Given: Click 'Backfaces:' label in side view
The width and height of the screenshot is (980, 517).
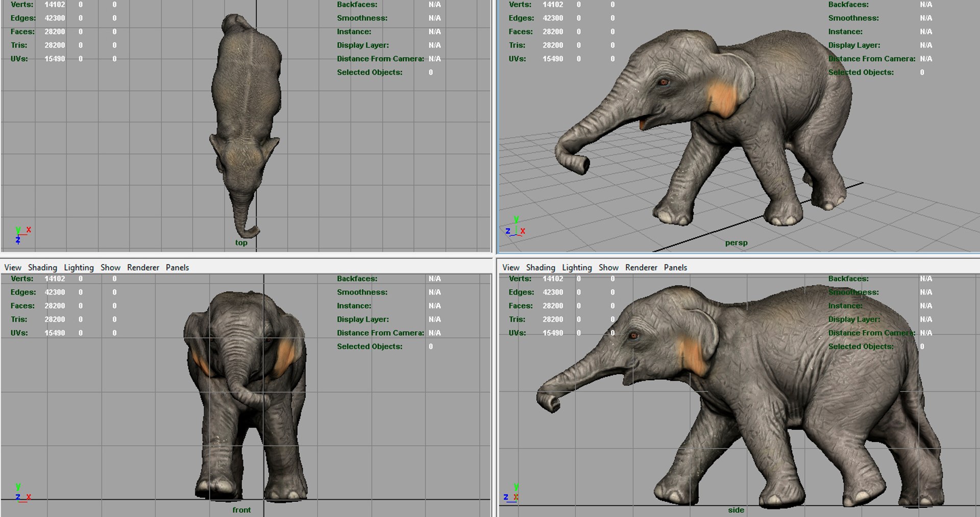Looking at the screenshot, I should pos(848,279).
